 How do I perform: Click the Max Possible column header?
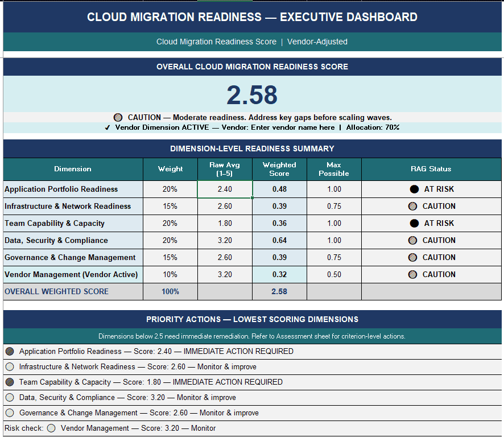334,169
